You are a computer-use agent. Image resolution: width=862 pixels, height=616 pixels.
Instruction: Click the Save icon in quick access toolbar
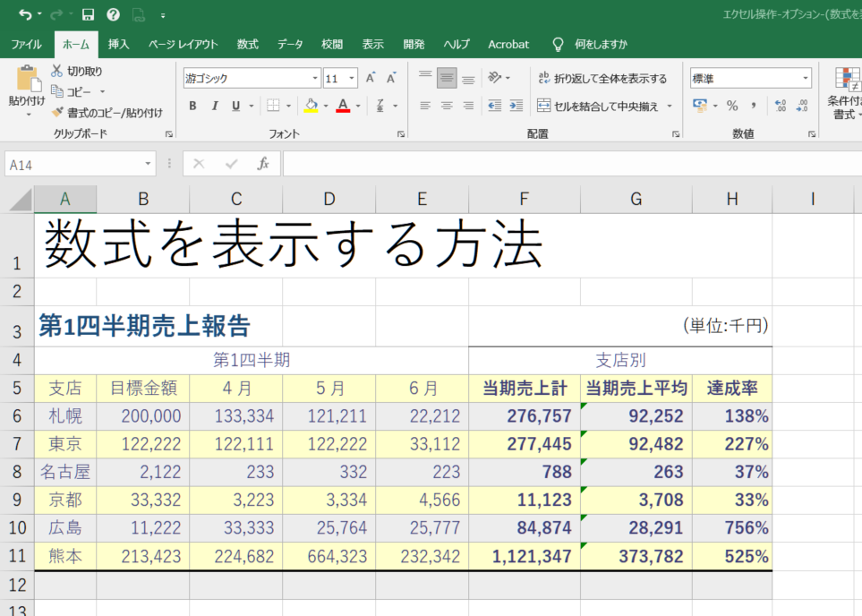(x=88, y=14)
